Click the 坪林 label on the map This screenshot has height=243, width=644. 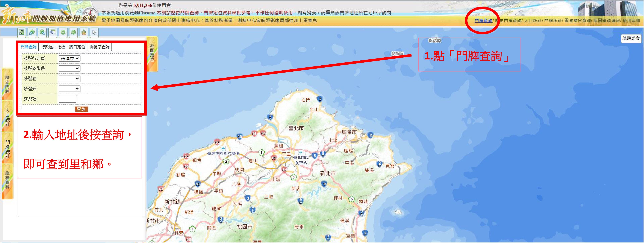(x=338, y=198)
